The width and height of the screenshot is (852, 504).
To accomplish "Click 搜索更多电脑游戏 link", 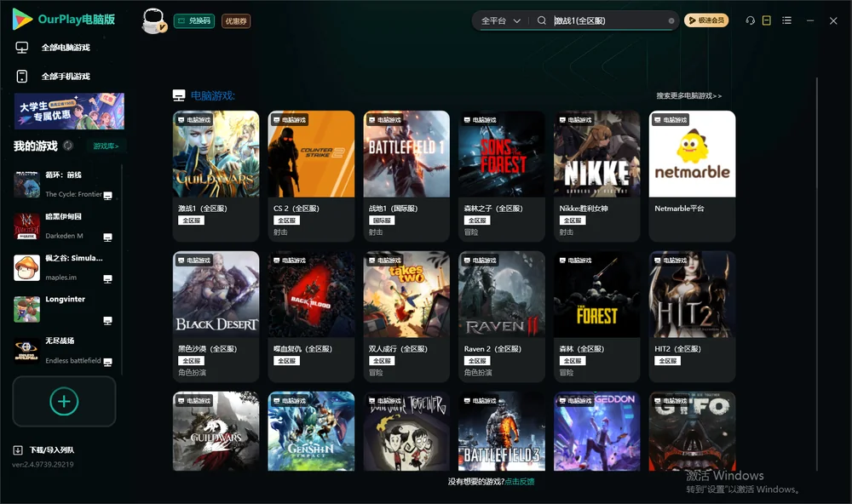I will click(x=689, y=96).
